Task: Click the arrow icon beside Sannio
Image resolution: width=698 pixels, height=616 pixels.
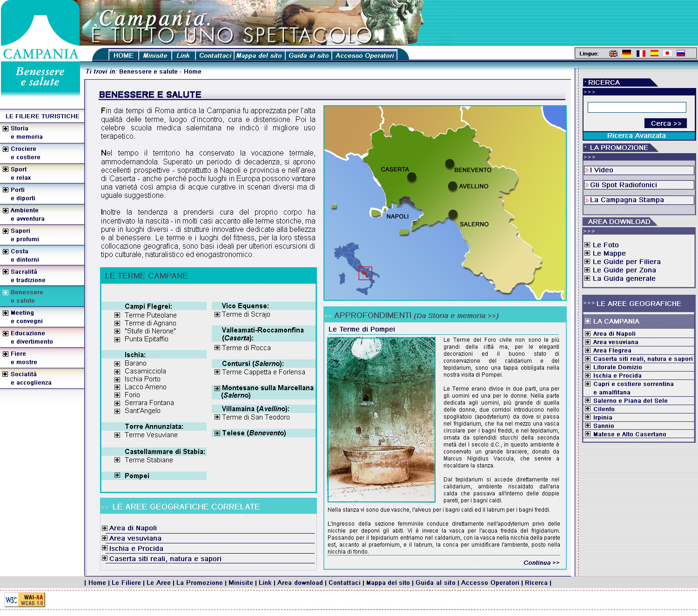Action: 588,426
